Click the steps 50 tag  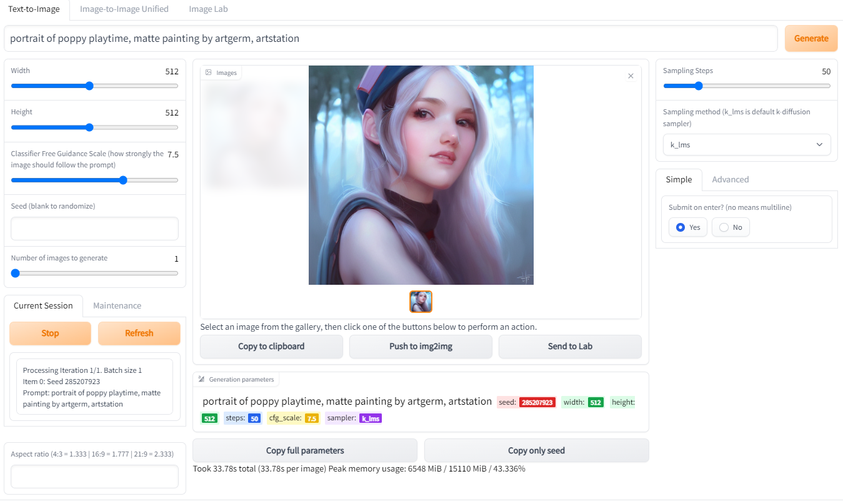tap(254, 418)
